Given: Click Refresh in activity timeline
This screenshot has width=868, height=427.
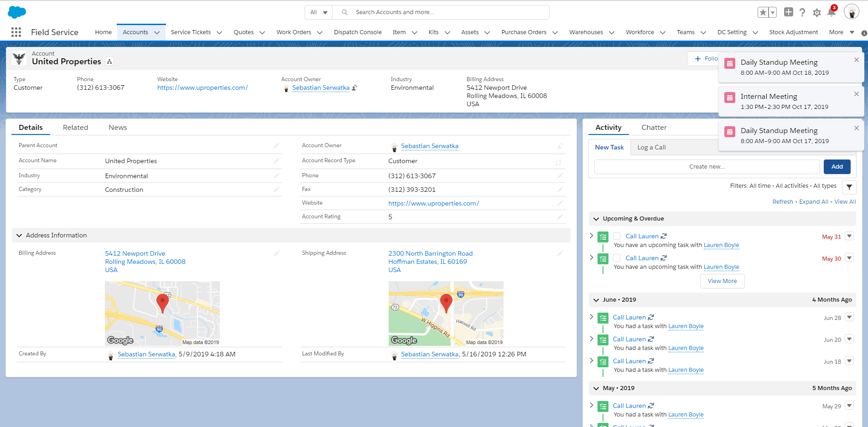Looking at the screenshot, I should coord(783,202).
